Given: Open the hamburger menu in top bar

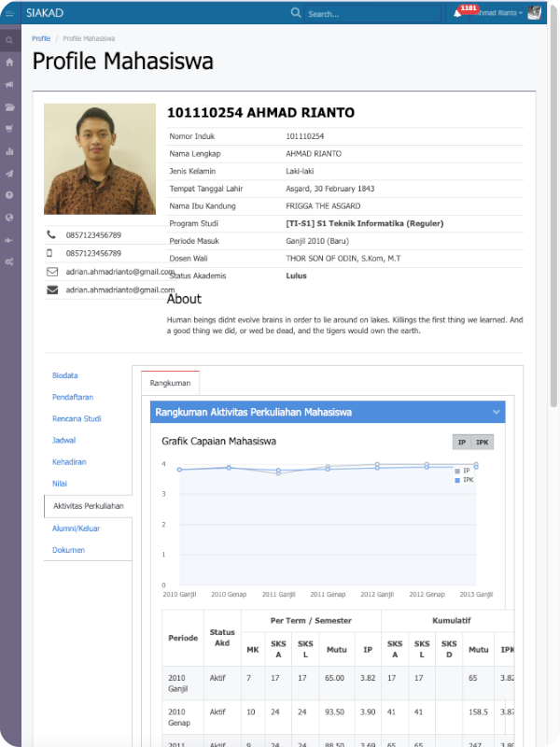Looking at the screenshot, I should [9, 13].
